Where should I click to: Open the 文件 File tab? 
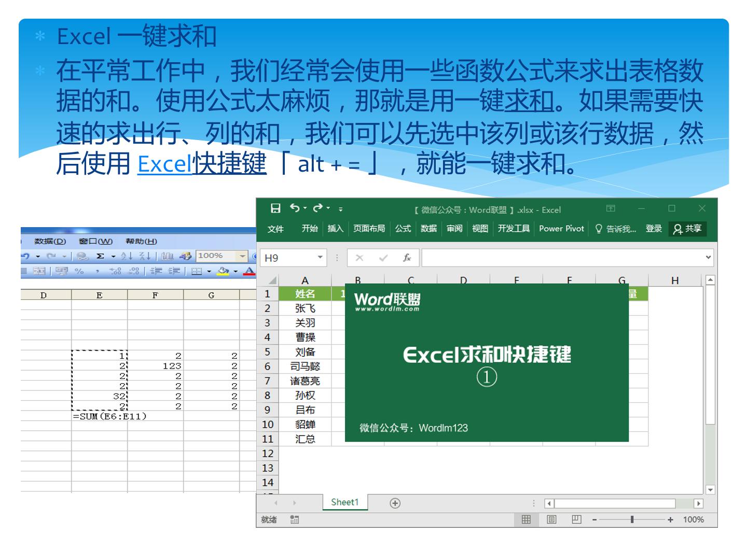click(275, 229)
